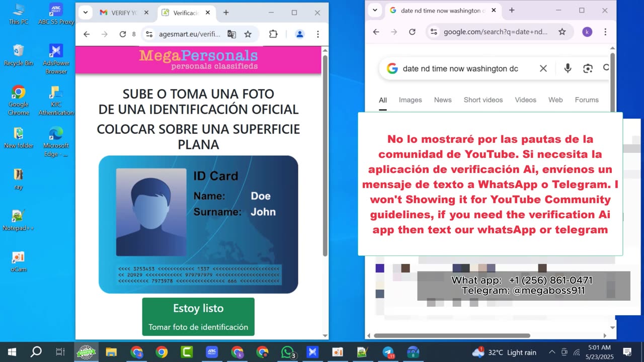Open Task View on taskbar
The width and height of the screenshot is (644, 362).
(x=60, y=352)
